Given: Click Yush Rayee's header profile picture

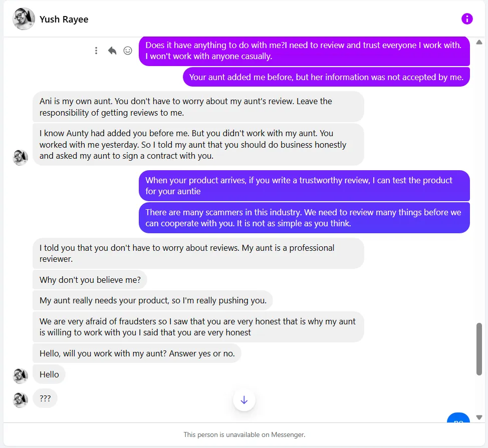Looking at the screenshot, I should [24, 19].
